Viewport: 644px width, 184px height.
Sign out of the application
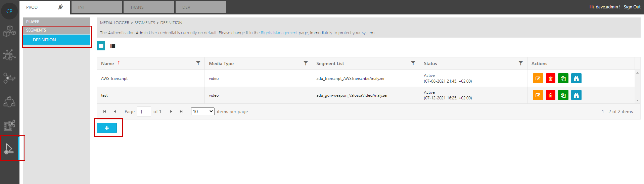[632, 7]
